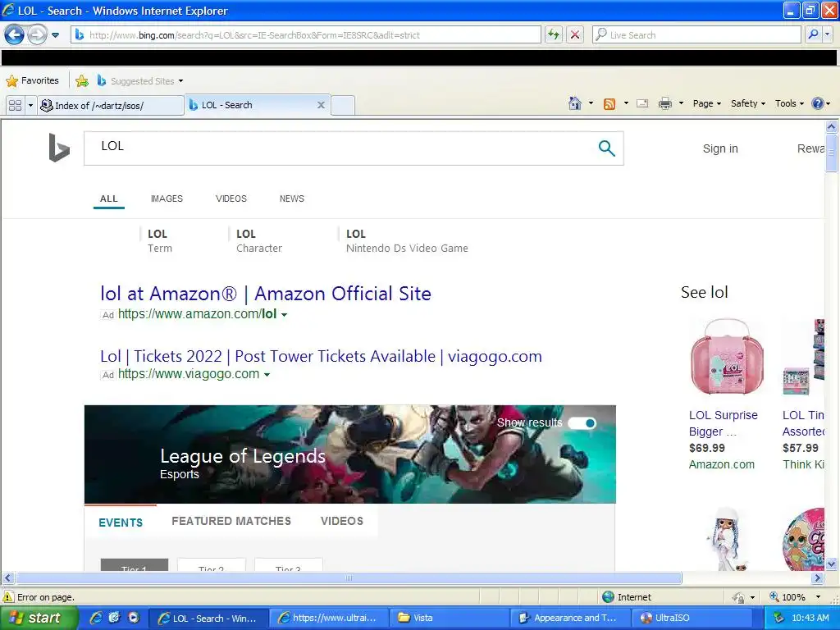Switch to the VIDEOS search tab
The width and height of the screenshot is (840, 630).
tap(231, 199)
